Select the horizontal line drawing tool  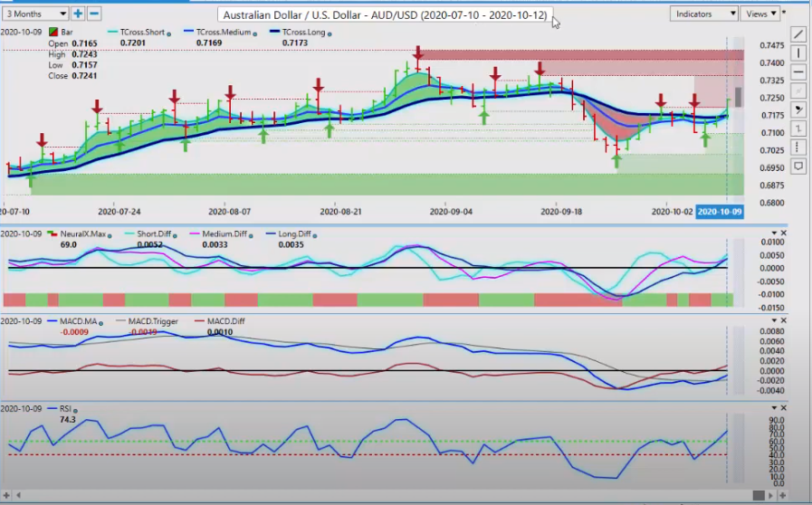tap(798, 72)
